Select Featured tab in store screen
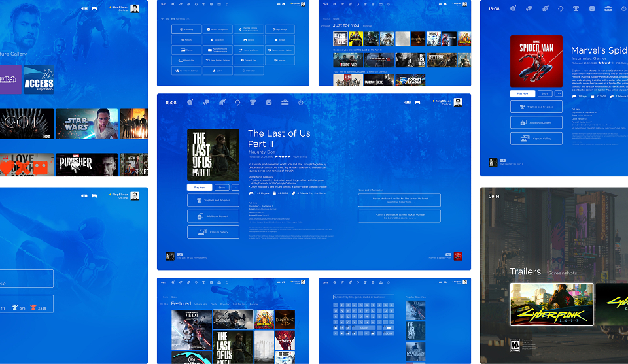This screenshot has height=364, width=628. coord(181,304)
